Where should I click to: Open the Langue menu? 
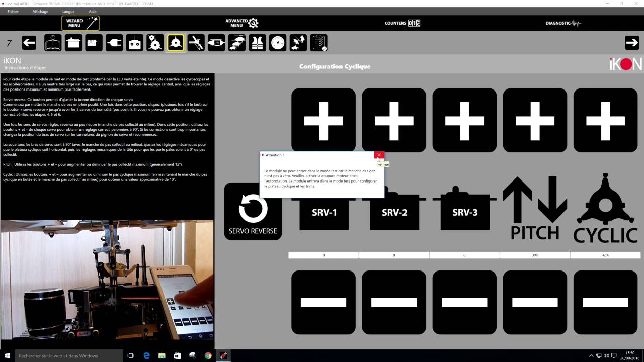coord(68,11)
